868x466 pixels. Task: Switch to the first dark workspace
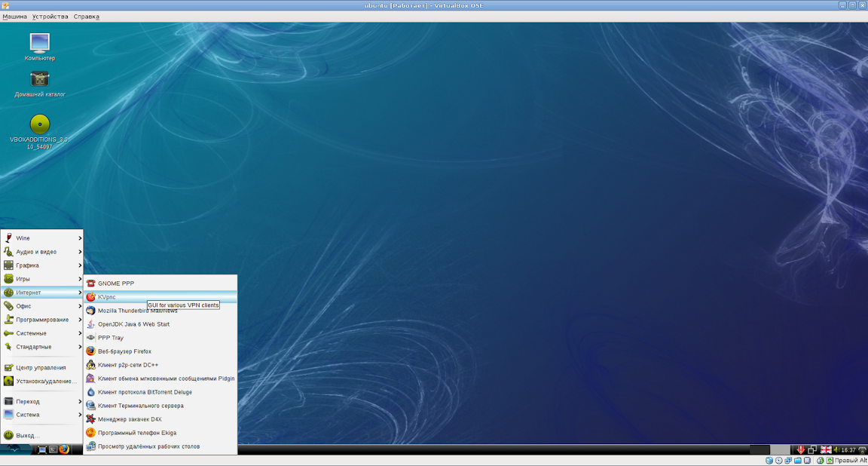pyautogui.click(x=759, y=449)
